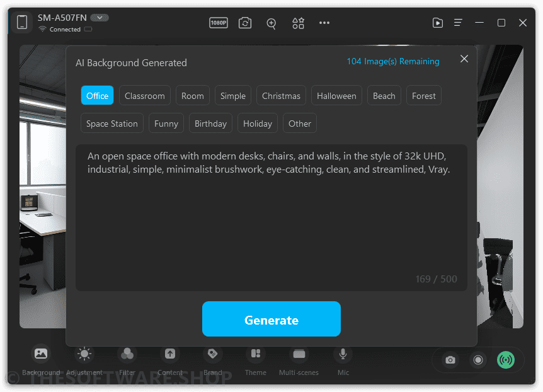Image resolution: width=543 pixels, height=392 pixels.
Task: Open the hamburger menu icon
Action: point(458,23)
